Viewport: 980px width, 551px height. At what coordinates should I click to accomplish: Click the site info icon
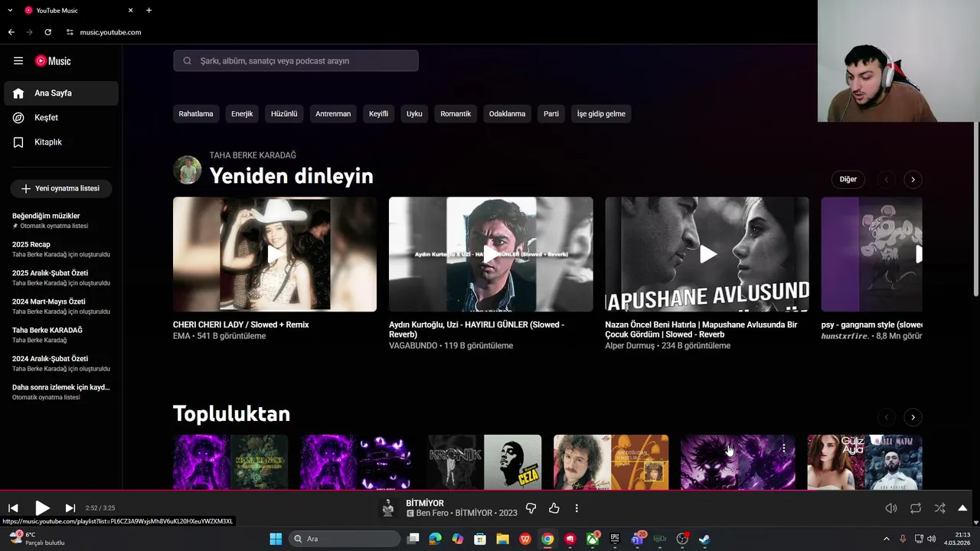click(70, 32)
